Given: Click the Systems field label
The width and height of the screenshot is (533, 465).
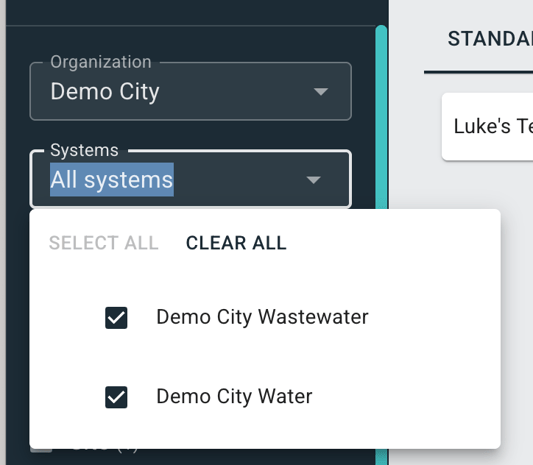Looking at the screenshot, I should pyautogui.click(x=84, y=150).
